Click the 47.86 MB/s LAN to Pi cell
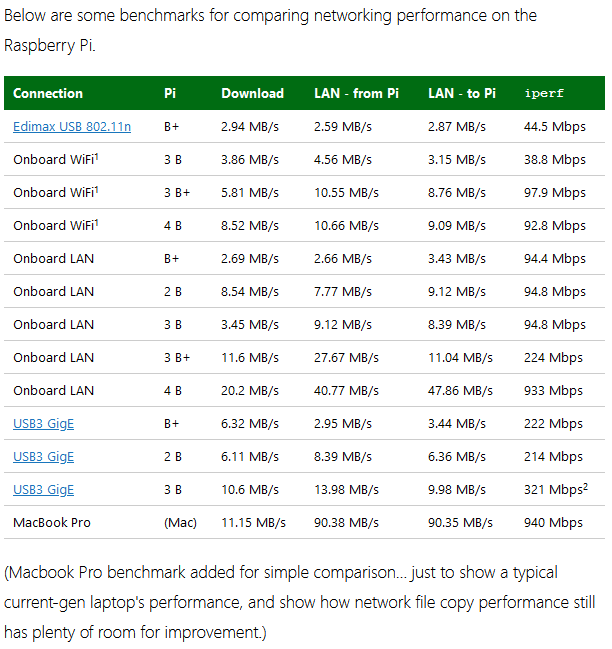The image size is (612, 649). click(460, 391)
